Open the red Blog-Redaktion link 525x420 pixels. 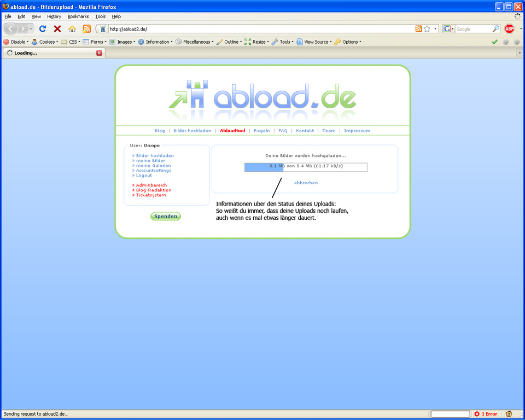tap(154, 190)
